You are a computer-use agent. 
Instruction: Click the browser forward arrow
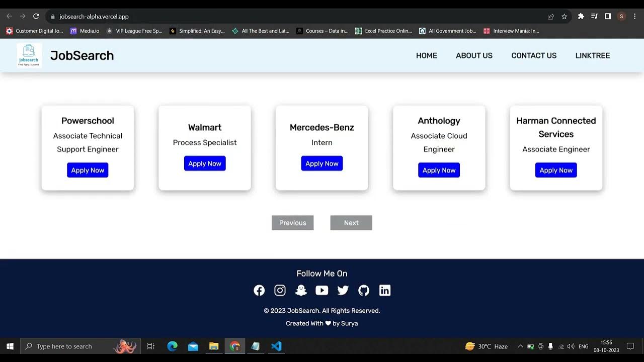pos(23,17)
